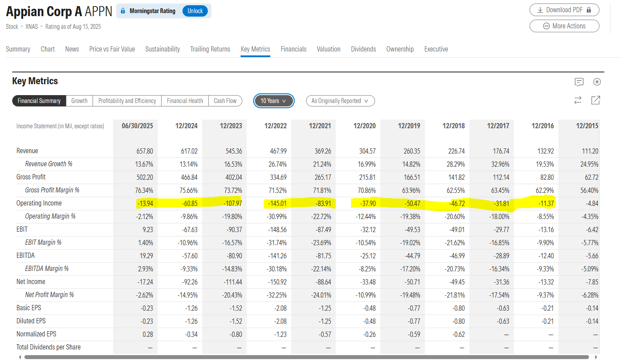The image size is (644, 363).
Task: Click the Net Profit Margin % row label
Action: [x=49, y=295]
